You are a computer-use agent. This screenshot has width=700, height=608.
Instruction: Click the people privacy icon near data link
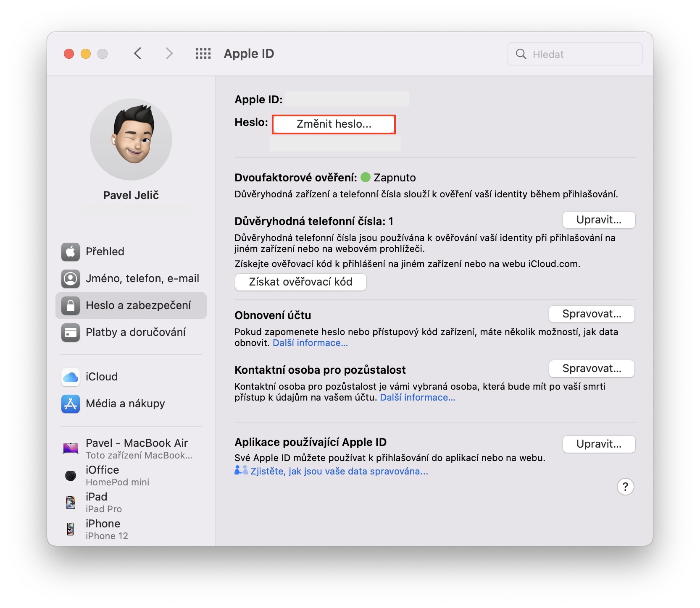tap(241, 471)
